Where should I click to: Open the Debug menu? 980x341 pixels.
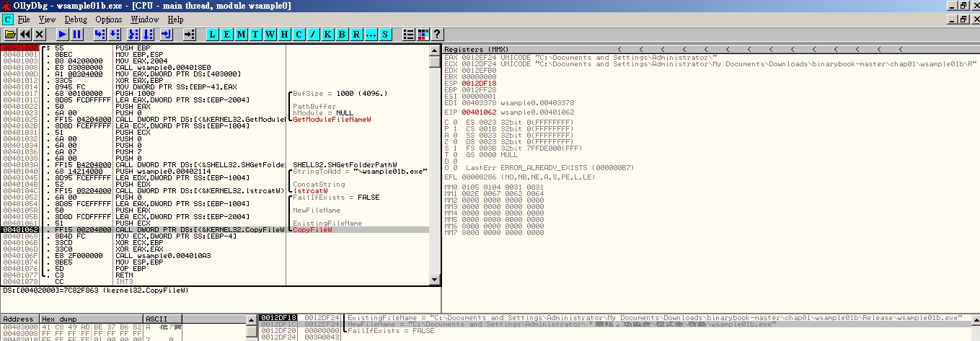(x=76, y=19)
